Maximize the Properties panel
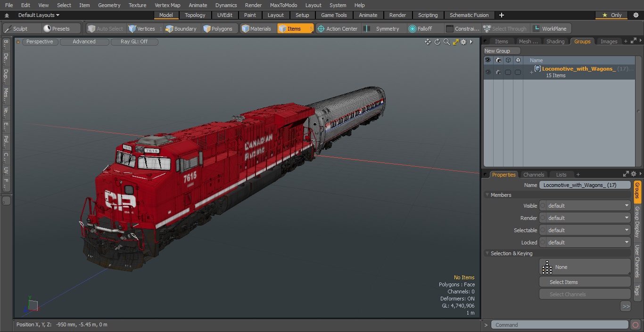This screenshot has width=644, height=332. click(626, 174)
